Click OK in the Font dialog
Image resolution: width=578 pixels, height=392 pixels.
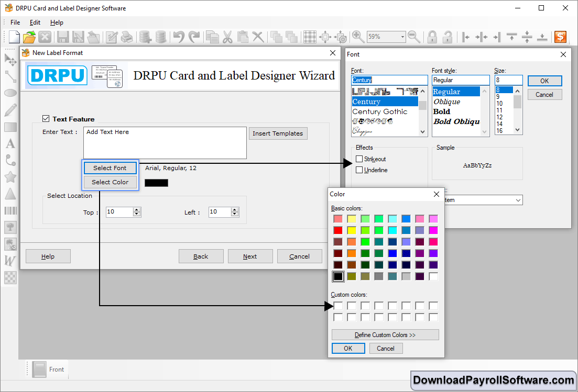point(544,81)
